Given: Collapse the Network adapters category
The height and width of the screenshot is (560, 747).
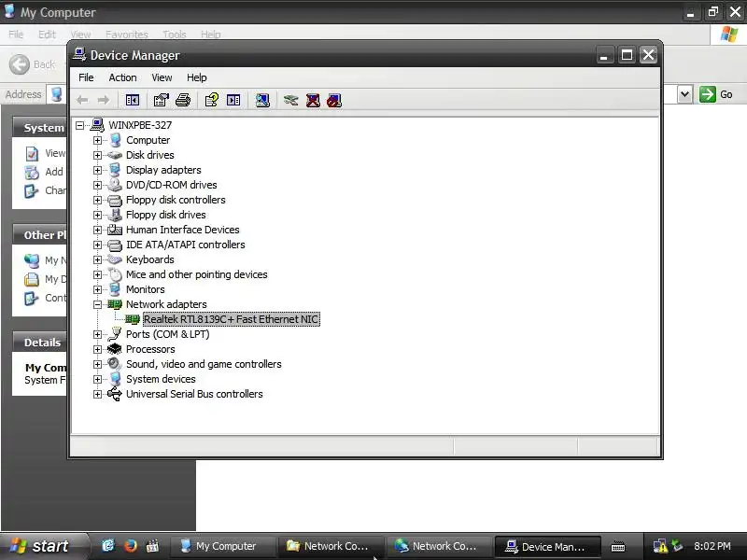Looking at the screenshot, I should [97, 304].
